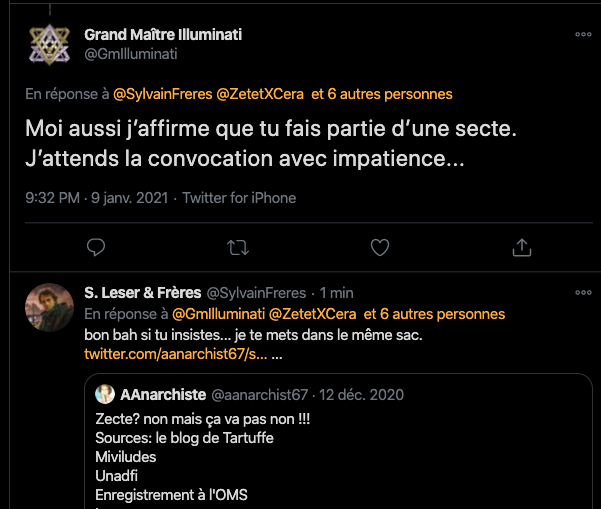Open the Twitter for iPhone source link
Image resolution: width=601 pixels, height=509 pixels.
tap(240, 198)
